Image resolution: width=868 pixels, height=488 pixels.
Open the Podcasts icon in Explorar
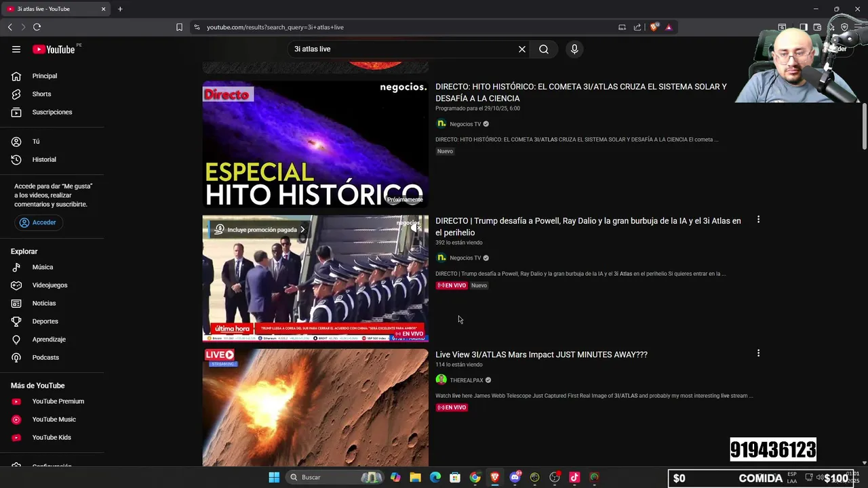(16, 357)
